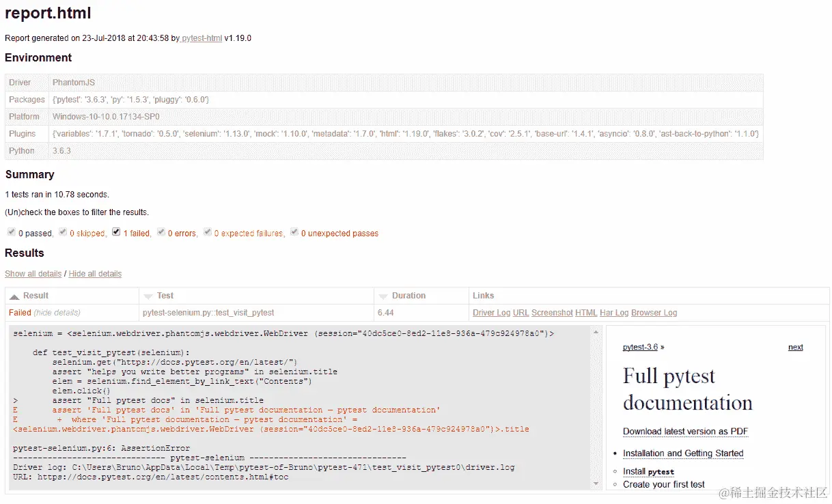Open the pytest-html link

202,38
